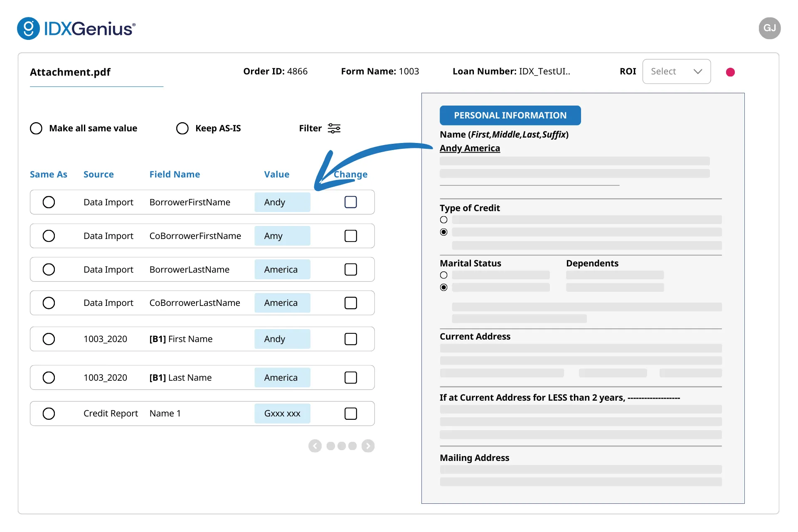Click the Current Address heading
Screen dimensions: 798x532
(x=475, y=336)
